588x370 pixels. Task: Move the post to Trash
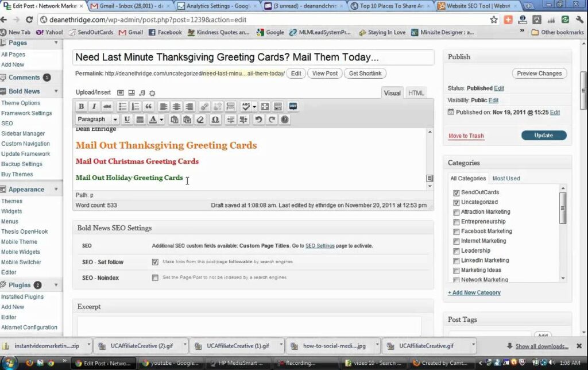pos(466,136)
